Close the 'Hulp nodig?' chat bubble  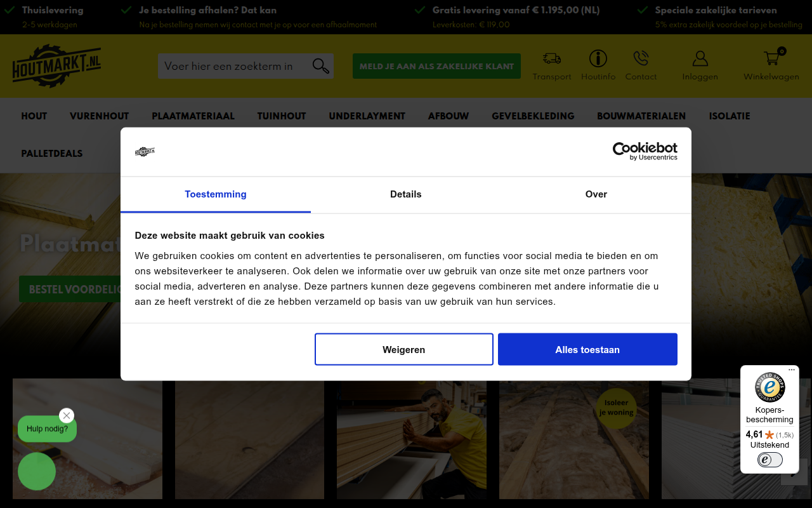[67, 415]
